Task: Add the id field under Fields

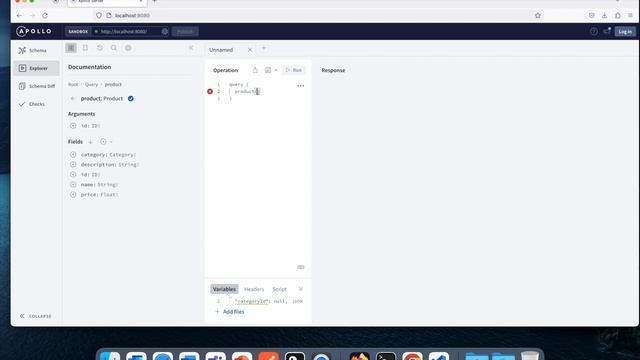Action: tap(73, 174)
